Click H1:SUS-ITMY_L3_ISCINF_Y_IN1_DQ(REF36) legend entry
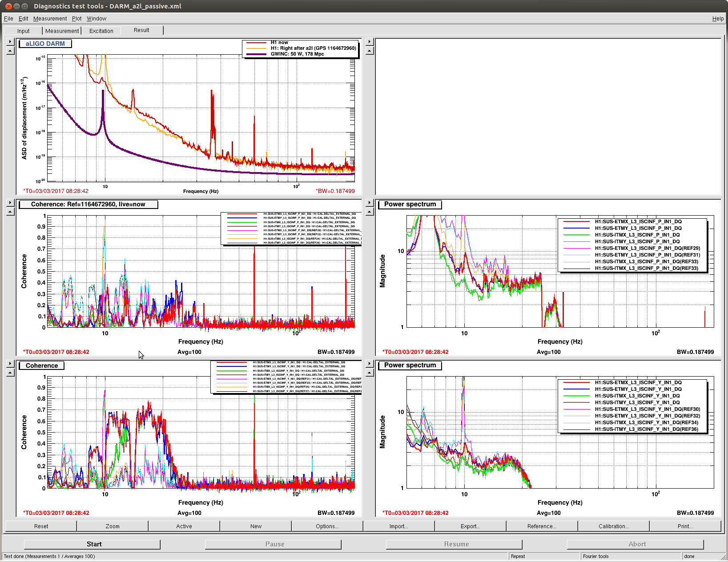Image resolution: width=728 pixels, height=562 pixels. 647,430
